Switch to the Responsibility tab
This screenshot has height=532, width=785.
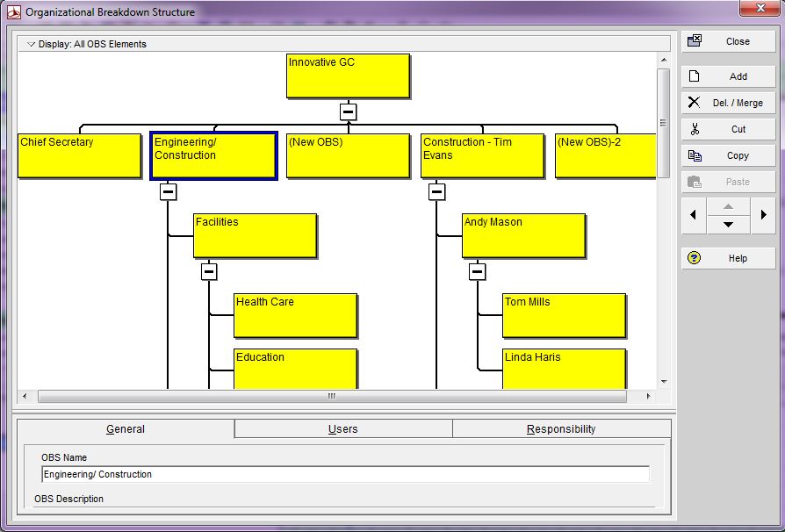561,429
